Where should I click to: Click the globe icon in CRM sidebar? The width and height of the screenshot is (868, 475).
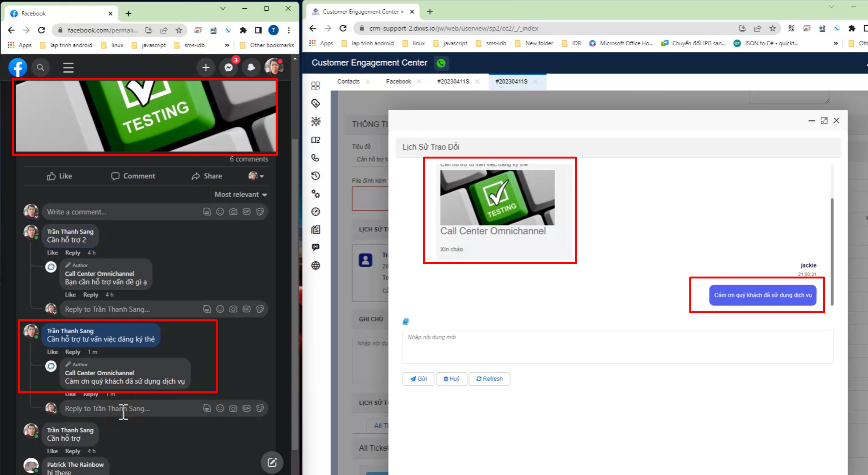coord(315,265)
